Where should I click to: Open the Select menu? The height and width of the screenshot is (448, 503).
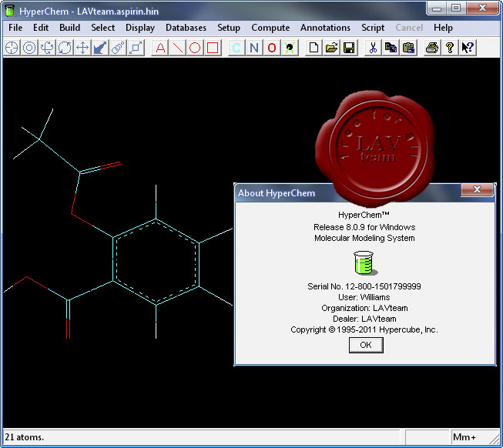click(102, 28)
